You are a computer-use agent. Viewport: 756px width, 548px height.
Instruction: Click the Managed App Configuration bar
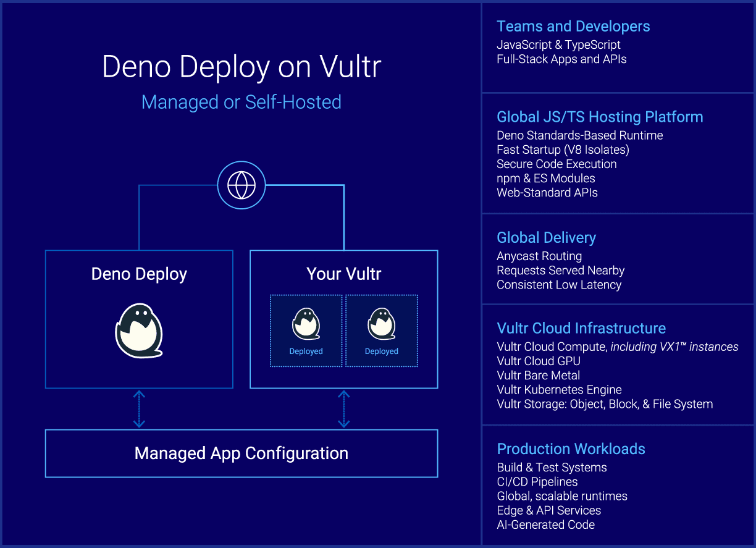click(241, 453)
